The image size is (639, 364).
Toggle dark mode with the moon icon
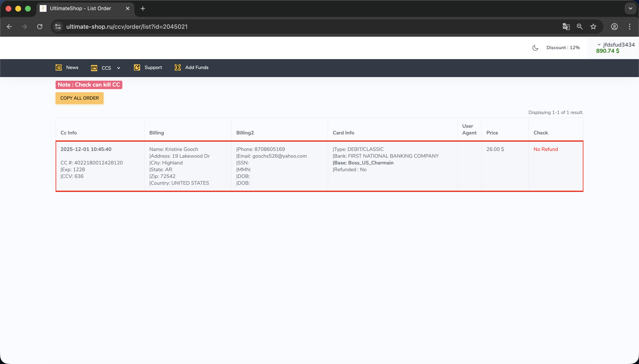tap(535, 48)
